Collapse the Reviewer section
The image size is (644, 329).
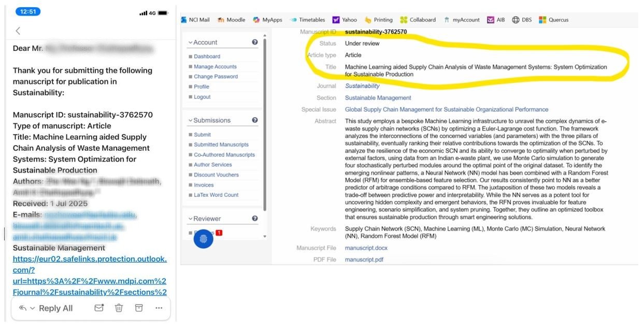coord(204,219)
